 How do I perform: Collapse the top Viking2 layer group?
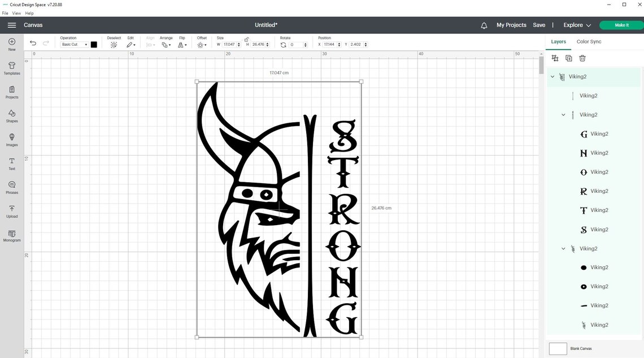[x=552, y=76]
